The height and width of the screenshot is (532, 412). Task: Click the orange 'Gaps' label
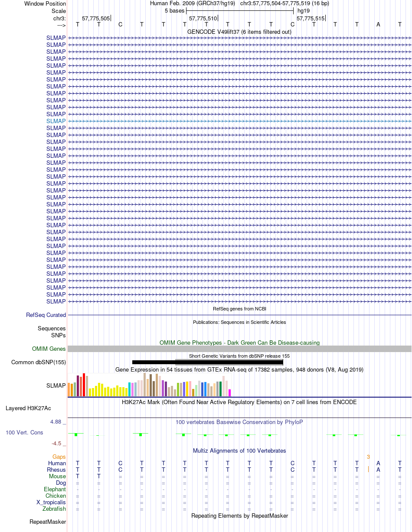(59, 457)
